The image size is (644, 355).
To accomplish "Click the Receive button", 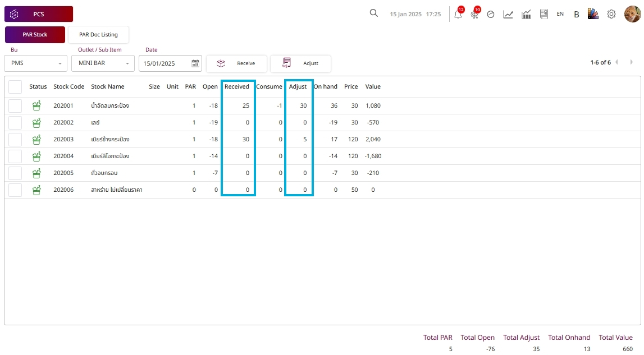I will 236,63.
